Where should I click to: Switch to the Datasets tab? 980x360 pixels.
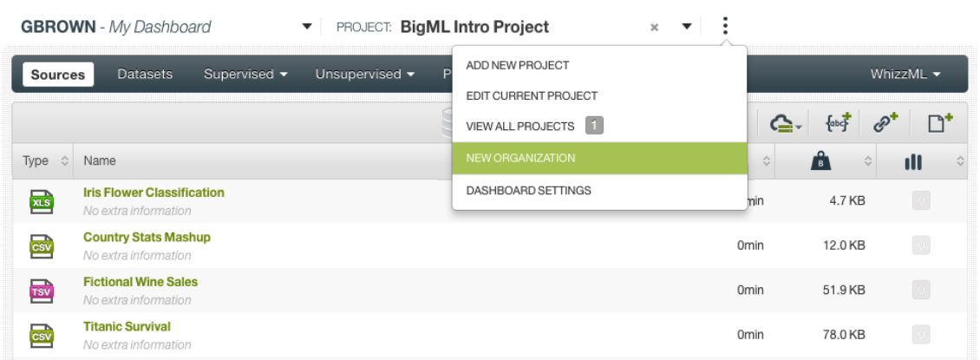coord(145,74)
